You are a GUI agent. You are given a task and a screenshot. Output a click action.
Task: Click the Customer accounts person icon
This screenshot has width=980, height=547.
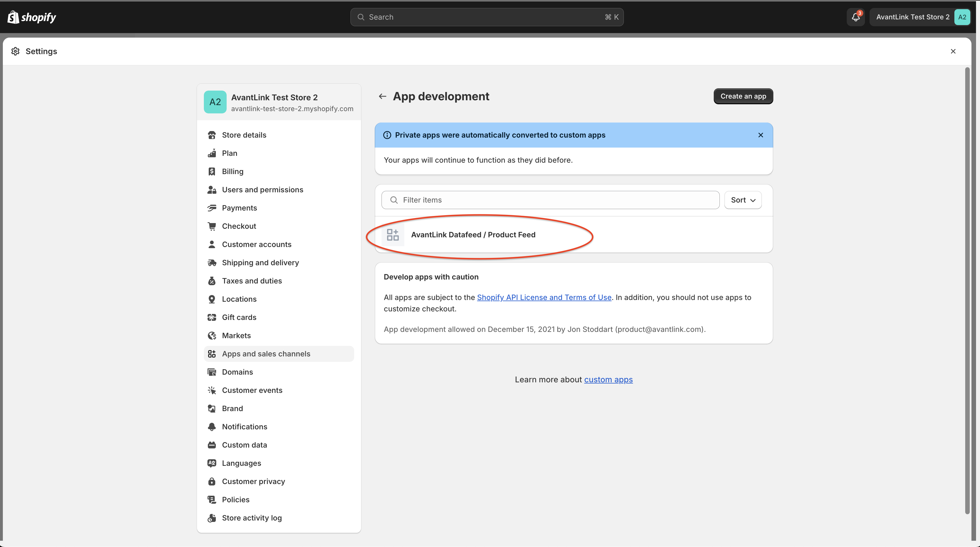[x=212, y=244]
